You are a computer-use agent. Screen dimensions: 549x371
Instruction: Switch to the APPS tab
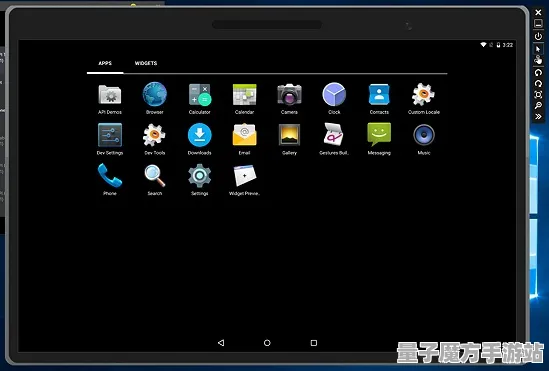[105, 63]
